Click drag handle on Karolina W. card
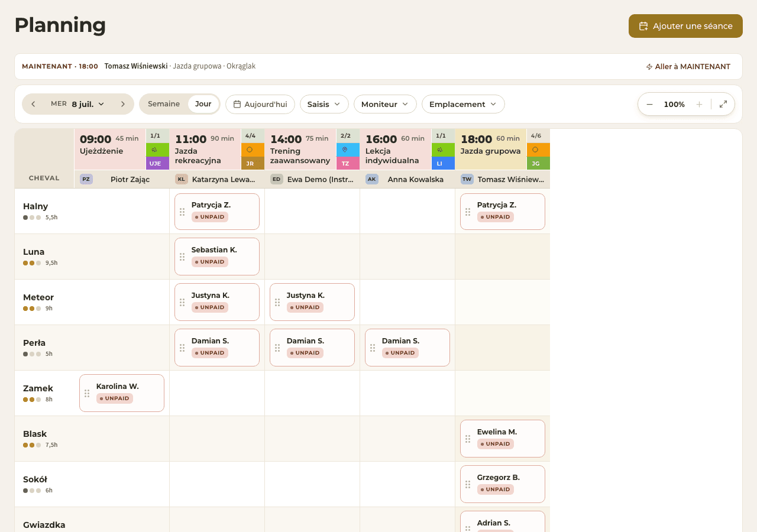The image size is (757, 532). click(x=87, y=393)
